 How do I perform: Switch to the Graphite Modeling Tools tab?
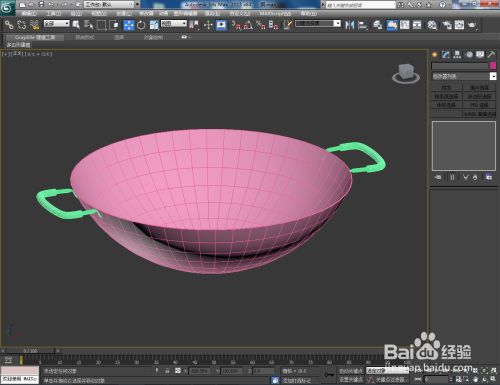coord(35,37)
